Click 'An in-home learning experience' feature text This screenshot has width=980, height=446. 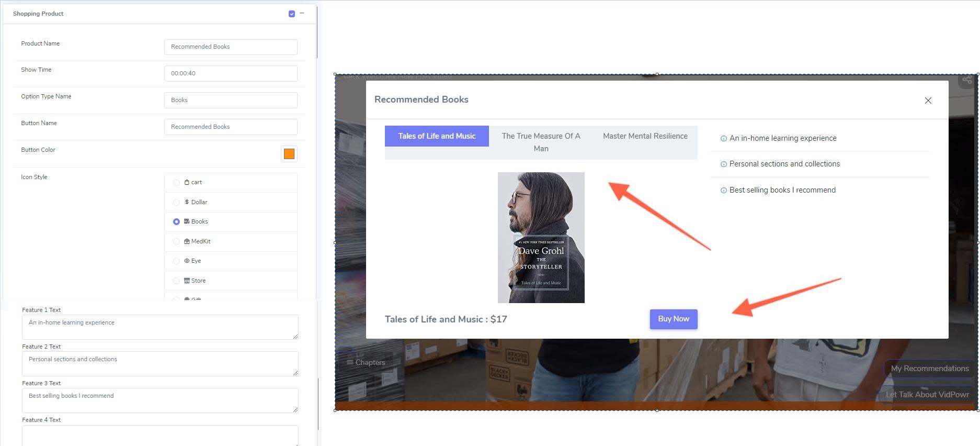[x=783, y=138]
